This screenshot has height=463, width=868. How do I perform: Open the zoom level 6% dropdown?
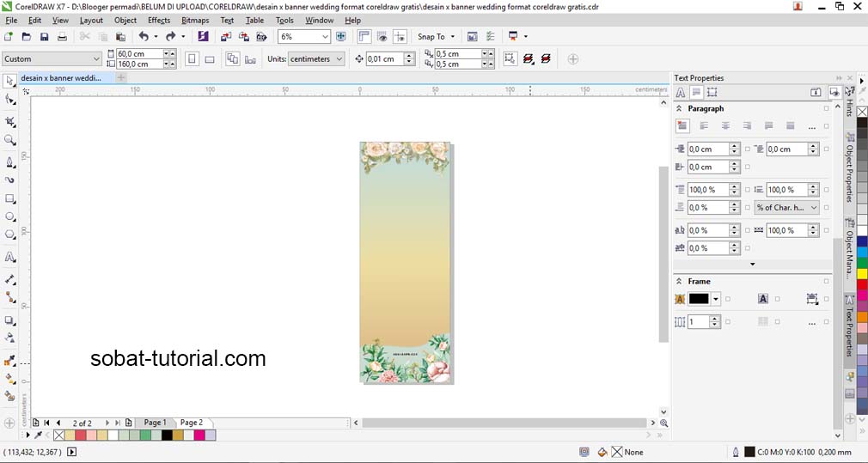pos(325,37)
